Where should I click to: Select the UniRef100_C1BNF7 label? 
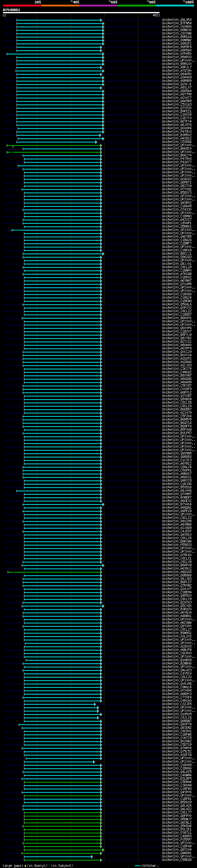coord(176,243)
